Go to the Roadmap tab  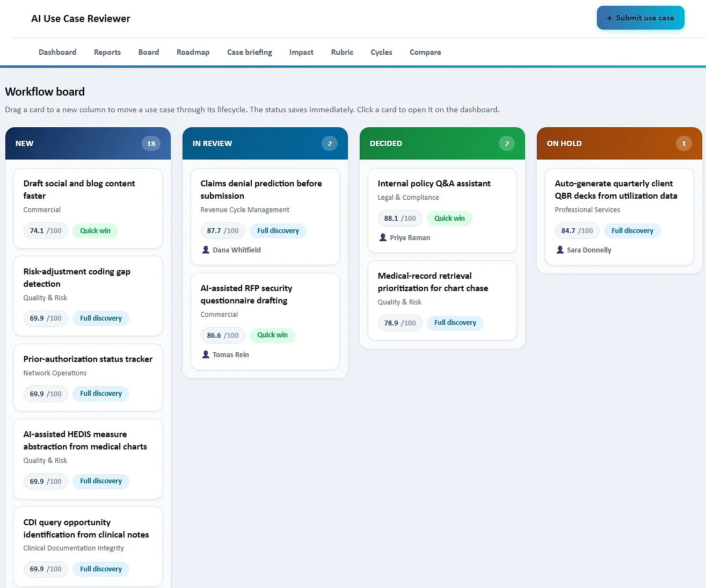click(x=193, y=52)
